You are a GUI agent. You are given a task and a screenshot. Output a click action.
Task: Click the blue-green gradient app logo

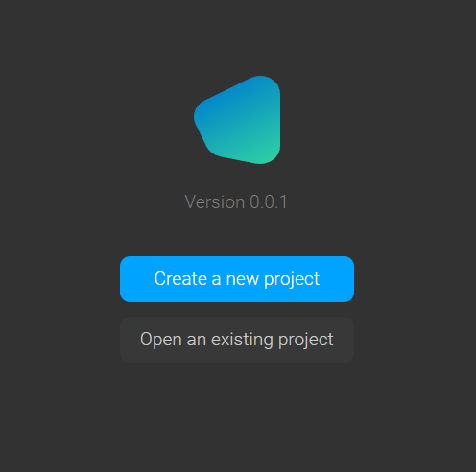[237, 120]
